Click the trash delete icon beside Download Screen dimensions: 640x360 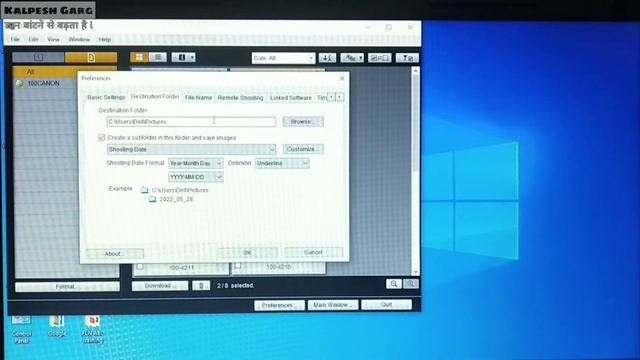coord(201,286)
